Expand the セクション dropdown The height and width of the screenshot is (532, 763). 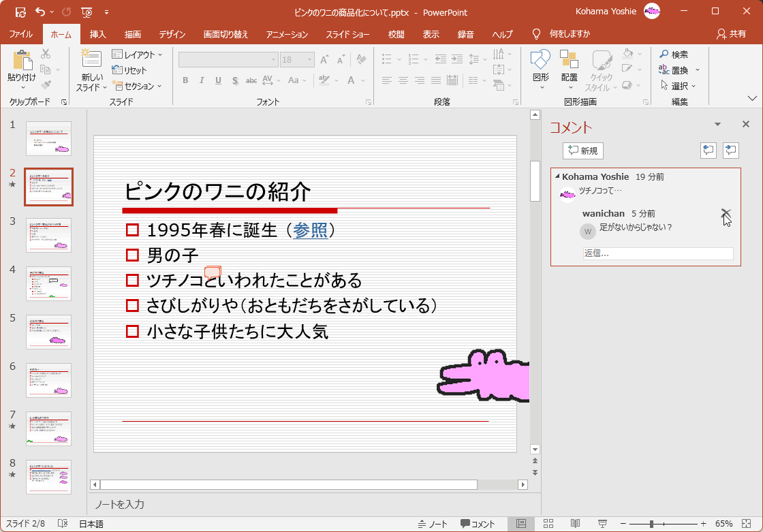click(138, 87)
